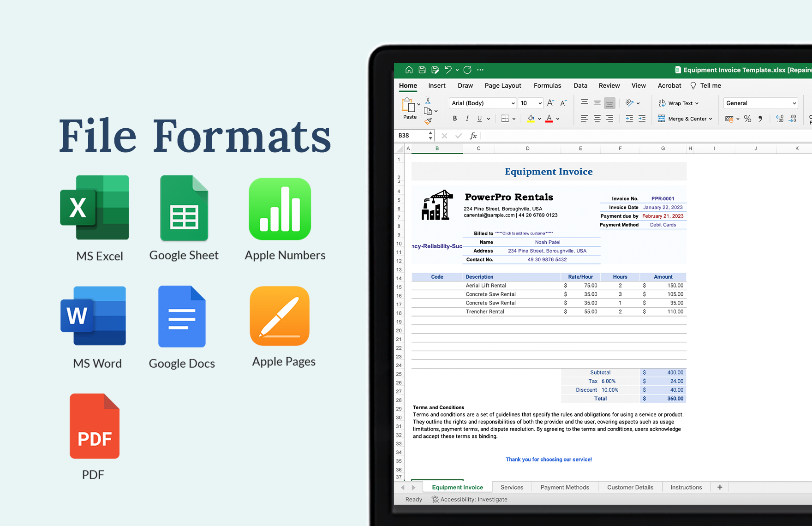
Task: Select column D header
Action: [527, 148]
